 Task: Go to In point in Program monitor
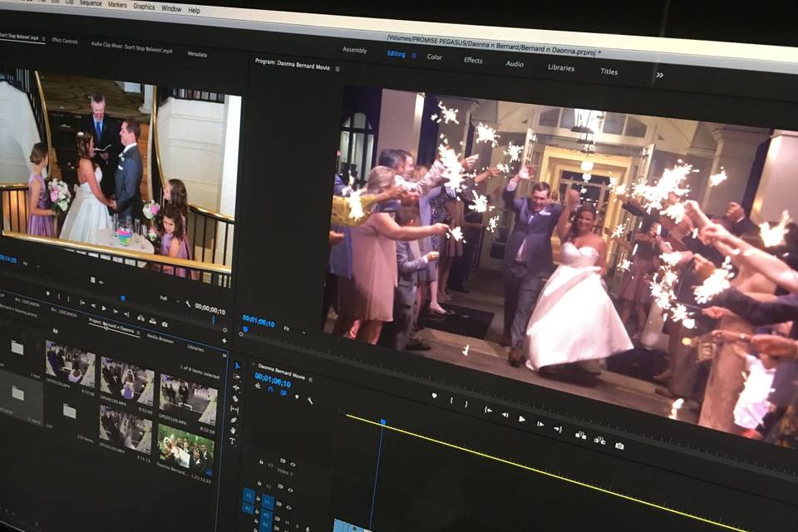point(488,410)
